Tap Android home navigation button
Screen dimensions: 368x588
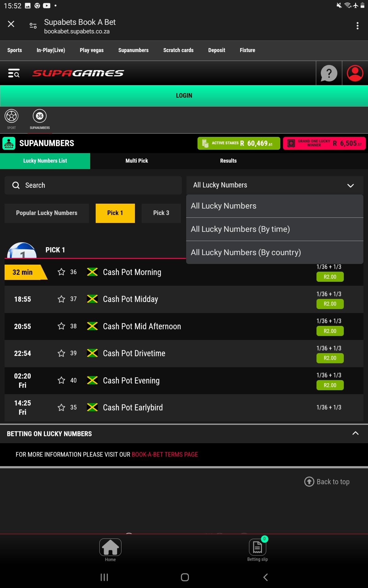coord(185,577)
